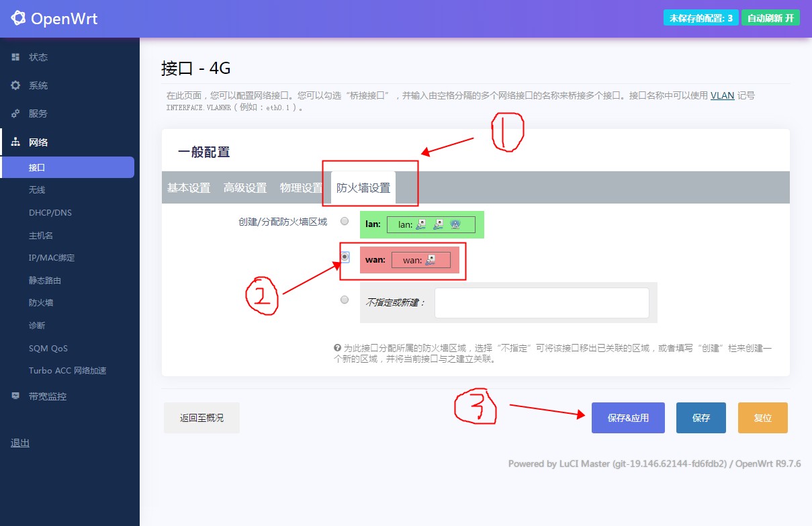Click the help icon beside firewall hint
Screen dimensions: 812x526
click(337, 348)
